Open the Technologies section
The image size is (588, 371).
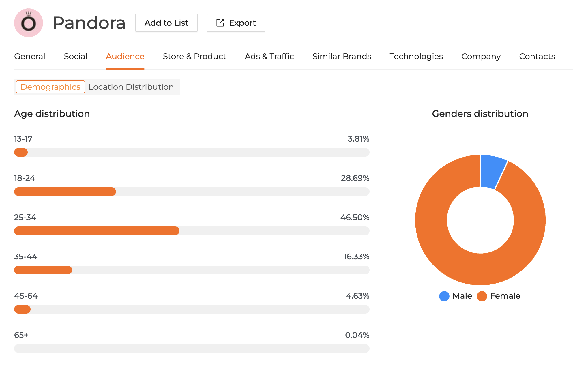tap(416, 57)
